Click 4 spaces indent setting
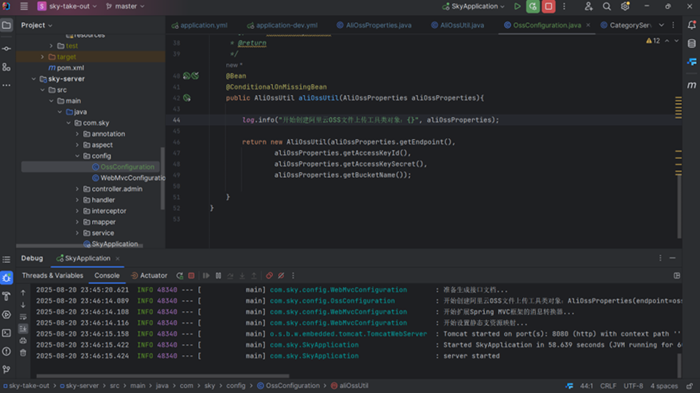Image resolution: width=700 pixels, height=393 pixels. click(664, 386)
